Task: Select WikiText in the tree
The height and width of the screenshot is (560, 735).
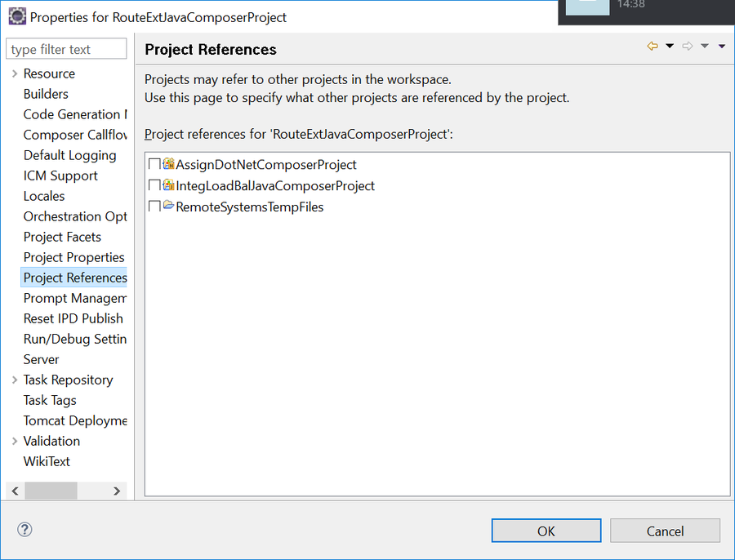Action: (x=47, y=461)
